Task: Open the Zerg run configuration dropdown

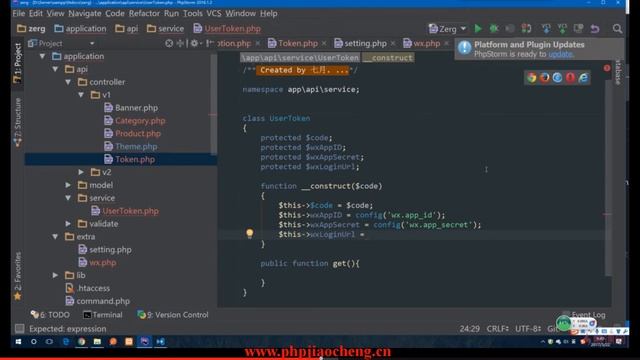Action: pyautogui.click(x=447, y=29)
